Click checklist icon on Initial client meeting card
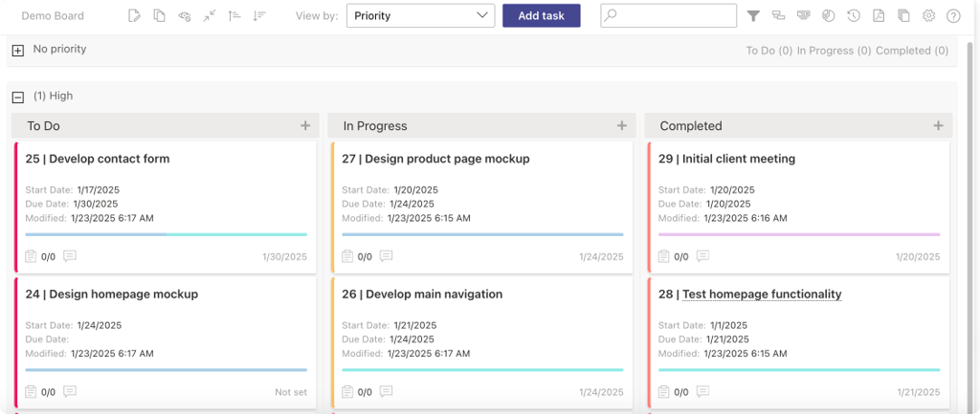The image size is (980, 414). (x=664, y=256)
